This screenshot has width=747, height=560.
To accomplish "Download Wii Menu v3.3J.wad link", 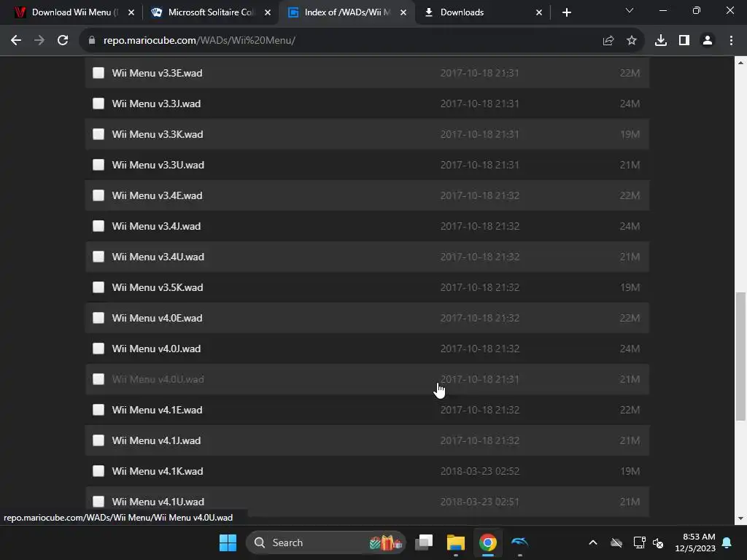I will [x=156, y=104].
